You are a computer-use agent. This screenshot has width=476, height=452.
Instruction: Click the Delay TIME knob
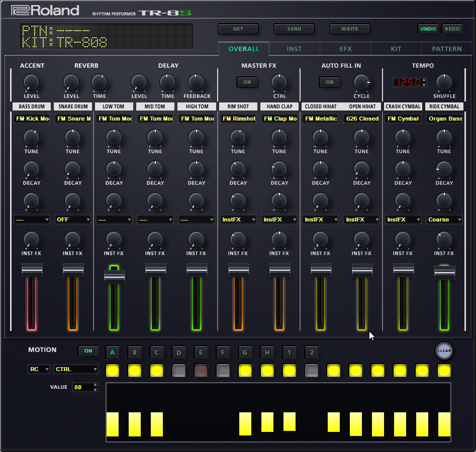[167, 82]
